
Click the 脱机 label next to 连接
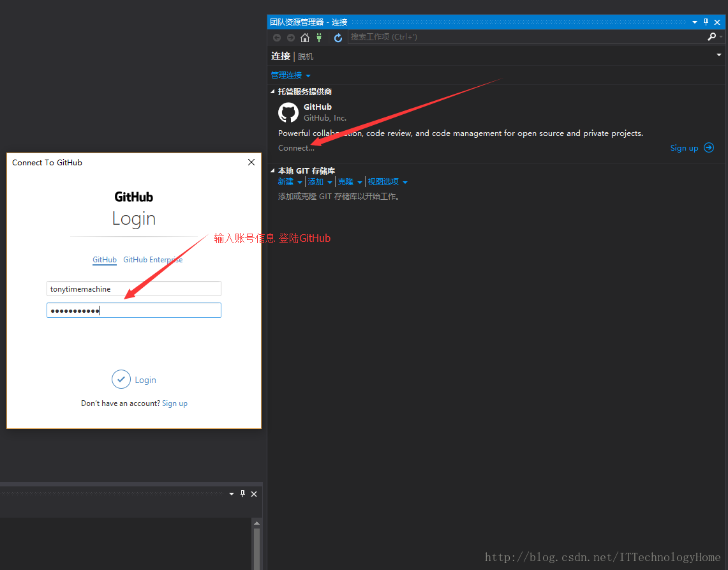(306, 56)
